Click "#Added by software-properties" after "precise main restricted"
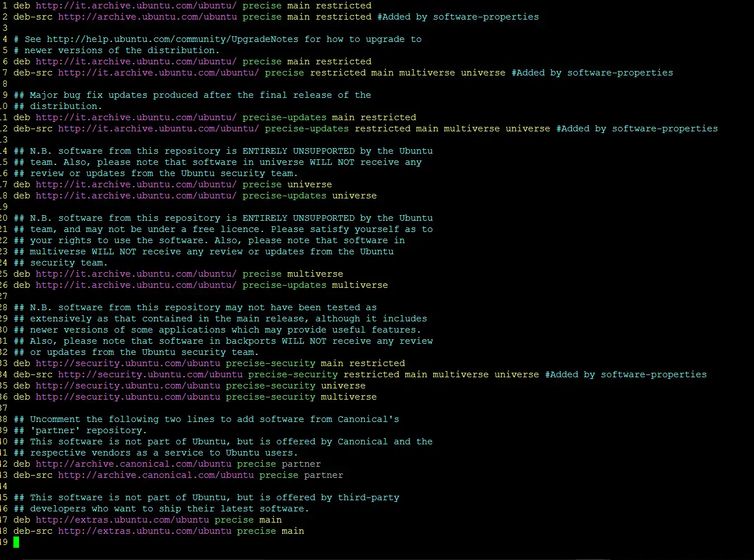This screenshot has width=754, height=560. coord(458,17)
